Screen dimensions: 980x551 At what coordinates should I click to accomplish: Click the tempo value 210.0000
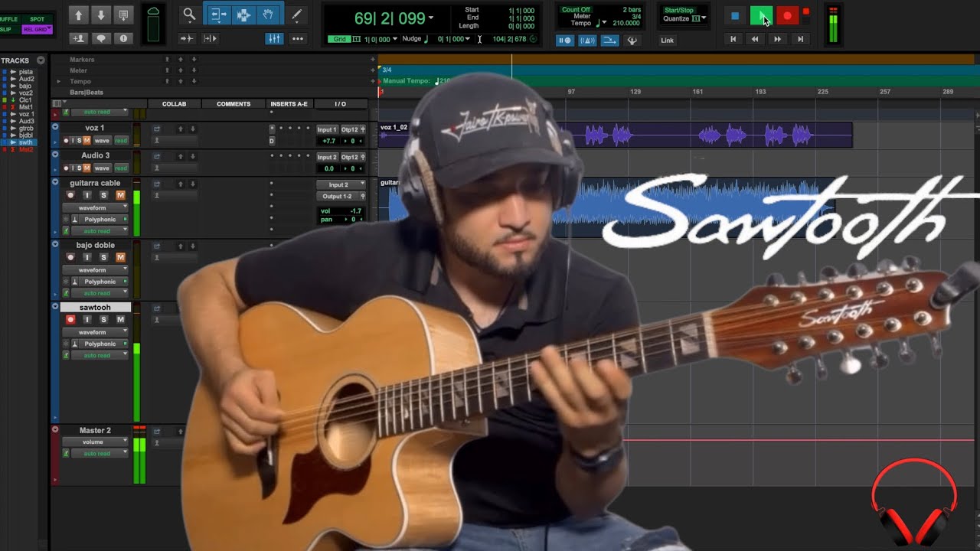(x=626, y=23)
